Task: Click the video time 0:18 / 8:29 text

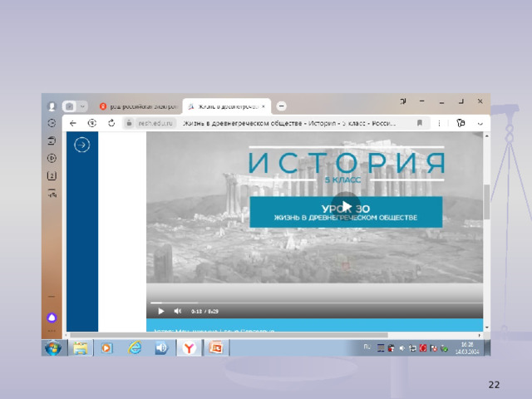Action: (x=204, y=311)
